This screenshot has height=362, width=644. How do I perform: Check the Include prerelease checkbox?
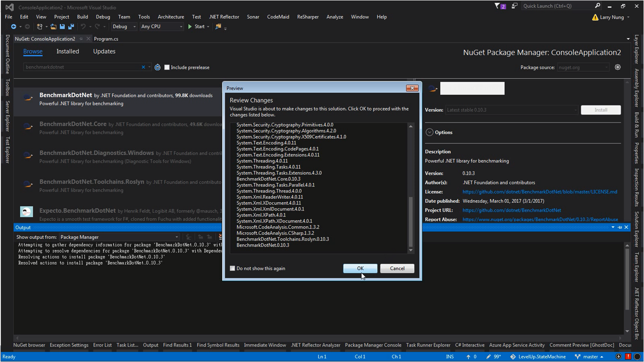click(167, 67)
